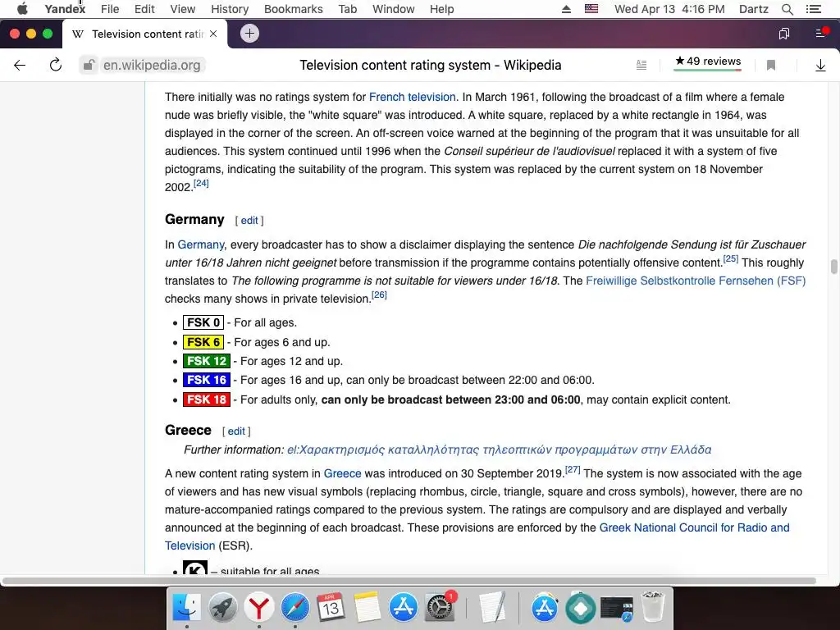Open Calendar showing 13 in dock
Viewport: 840px width, 630px height.
click(x=331, y=608)
